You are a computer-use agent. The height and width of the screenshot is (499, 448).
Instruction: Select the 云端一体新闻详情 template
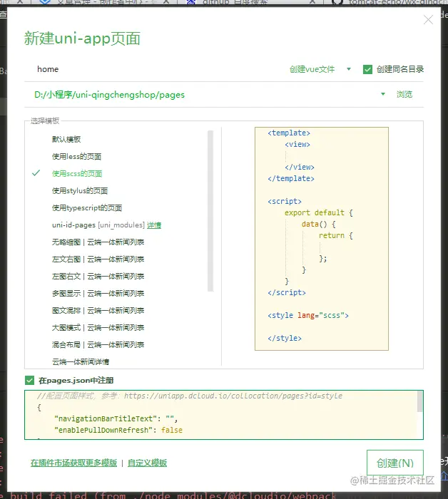coord(80,362)
